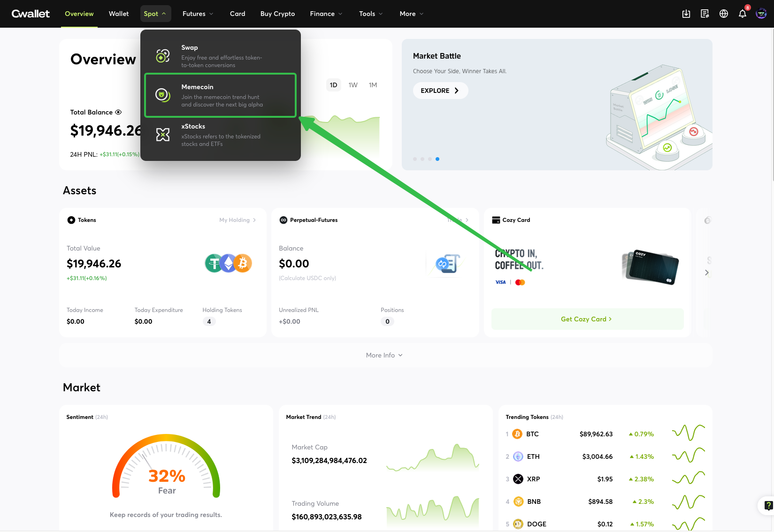
Task: Open the download app icon
Action: coord(686,14)
